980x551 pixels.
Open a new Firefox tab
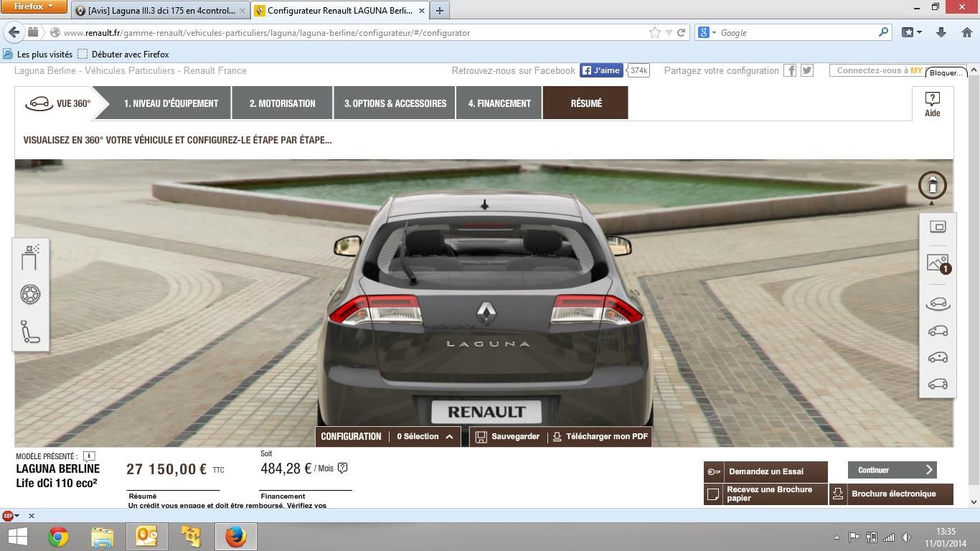tap(439, 11)
